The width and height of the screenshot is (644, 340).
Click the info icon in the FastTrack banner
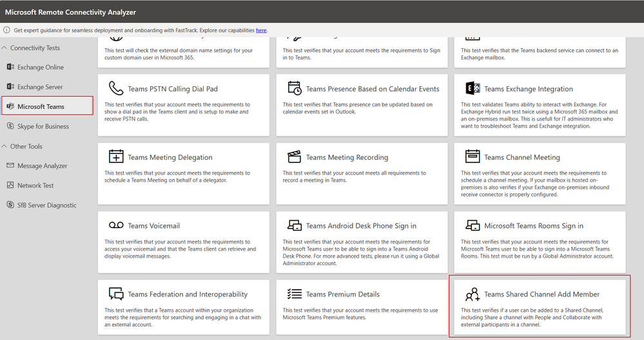click(x=6, y=30)
